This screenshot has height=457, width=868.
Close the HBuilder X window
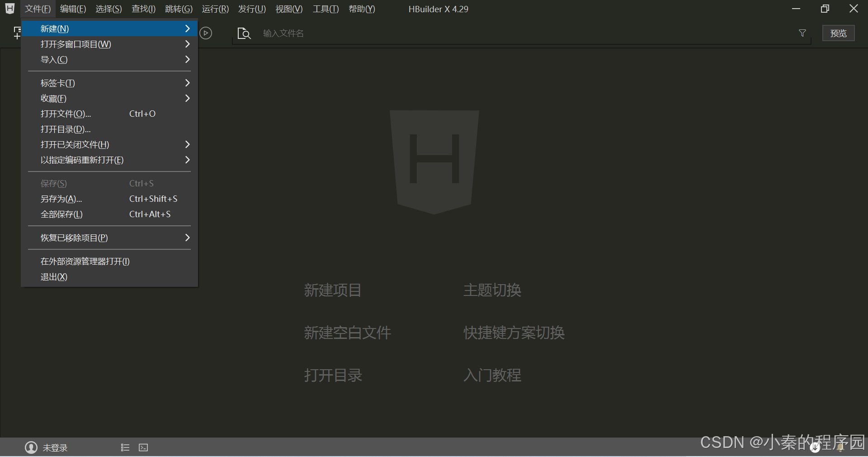(x=854, y=9)
